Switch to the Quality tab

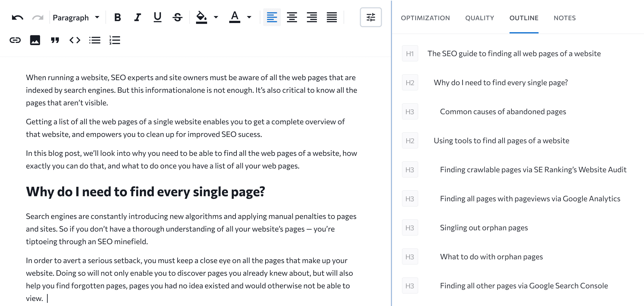pos(480,18)
